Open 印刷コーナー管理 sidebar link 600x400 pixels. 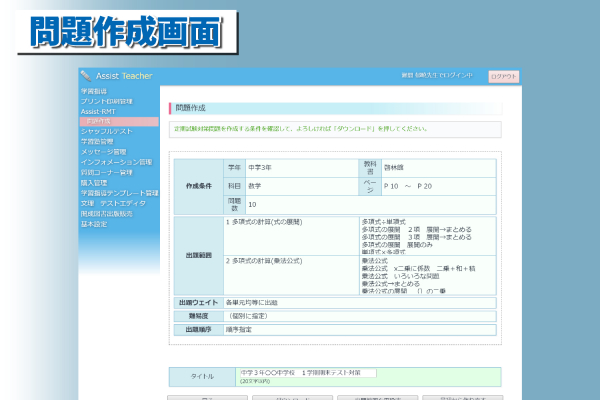click(x=108, y=172)
